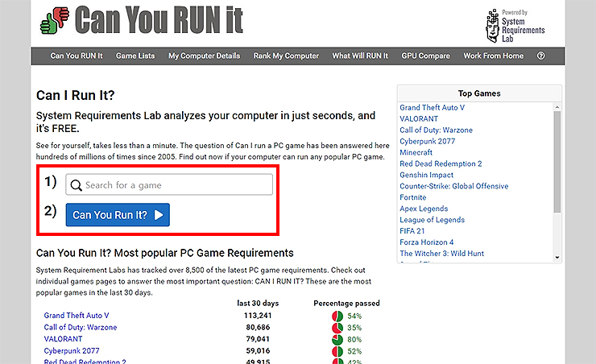Open Cyberpunk 2077 in popular table
This screenshot has width=596, height=364.
(72, 350)
